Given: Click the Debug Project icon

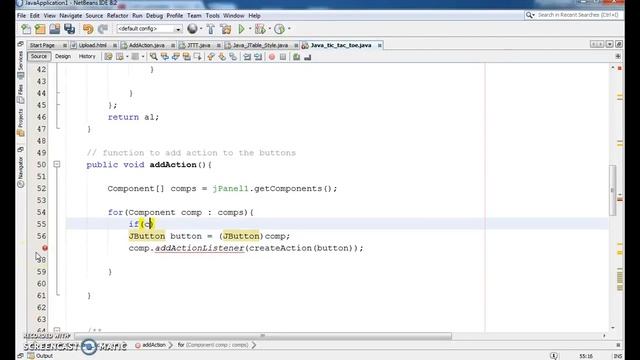Looking at the screenshot, I should pyautogui.click(x=260, y=29).
